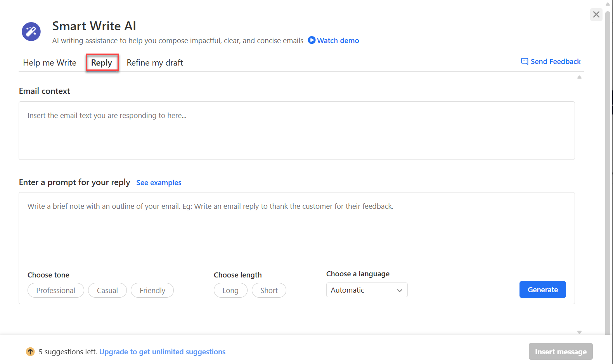Select the Friendly tone option
The height and width of the screenshot is (364, 613).
click(x=152, y=290)
